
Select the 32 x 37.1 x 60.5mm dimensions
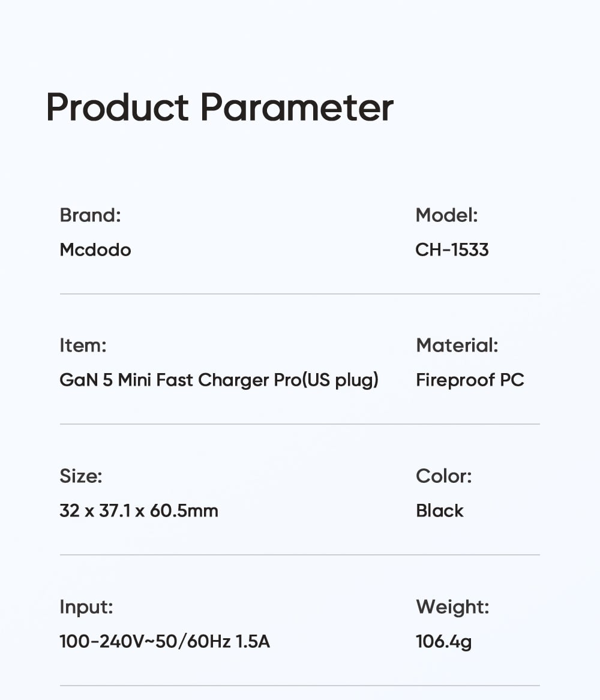(139, 510)
